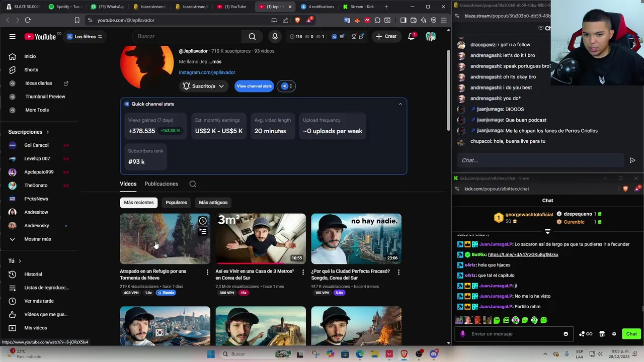Expand channel description with ...más
The height and width of the screenshot is (362, 644).
(x=215, y=62)
